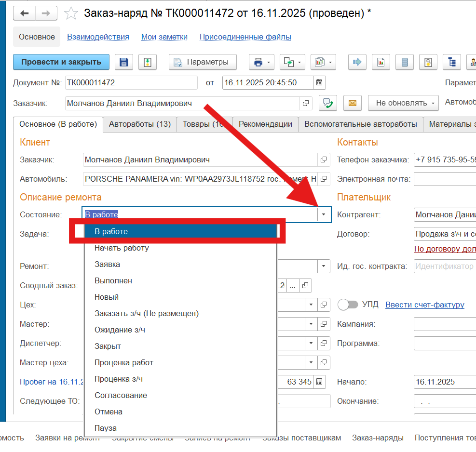Click the email envelope icon

coord(353,103)
